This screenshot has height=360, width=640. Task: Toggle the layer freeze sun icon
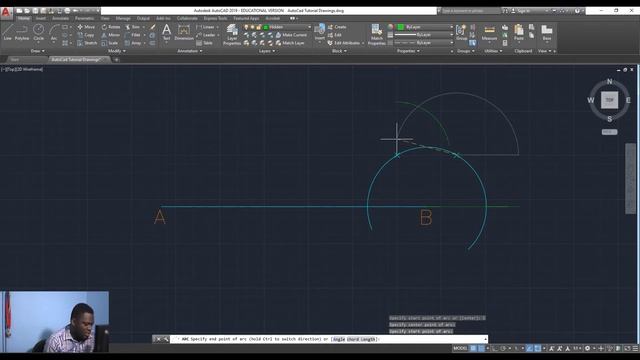(252, 27)
